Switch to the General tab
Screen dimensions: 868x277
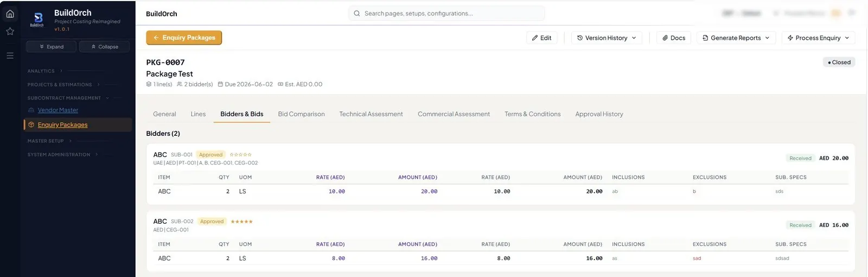pyautogui.click(x=164, y=114)
